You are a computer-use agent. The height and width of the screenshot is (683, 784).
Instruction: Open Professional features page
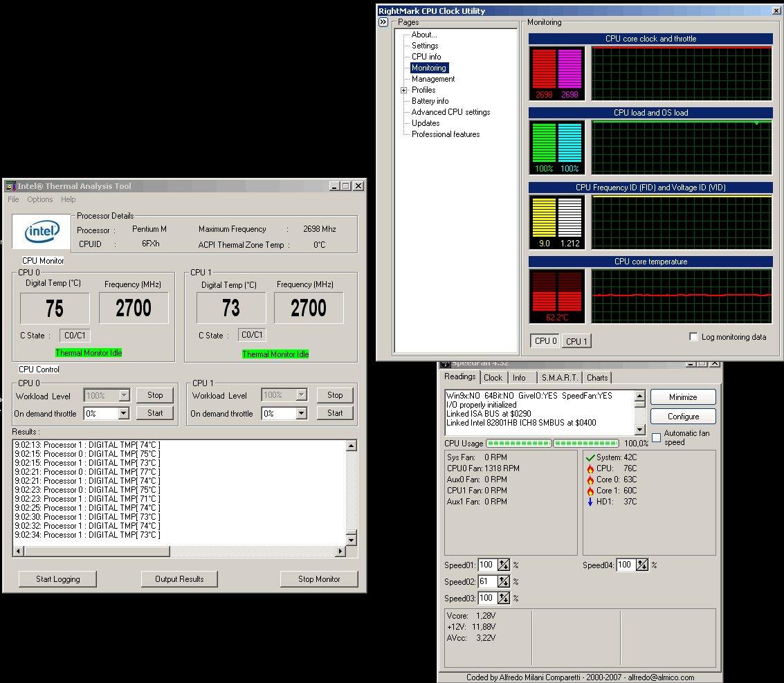[446, 134]
